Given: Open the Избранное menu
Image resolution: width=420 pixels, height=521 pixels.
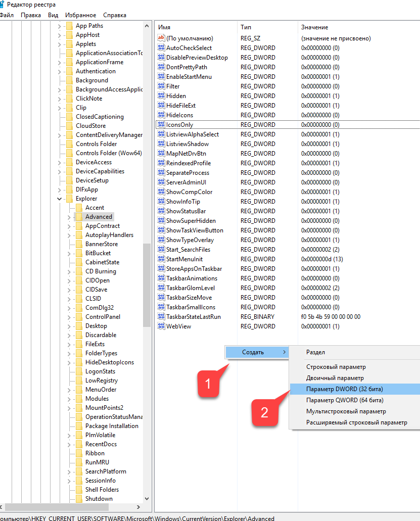Looking at the screenshot, I should tap(80, 15).
